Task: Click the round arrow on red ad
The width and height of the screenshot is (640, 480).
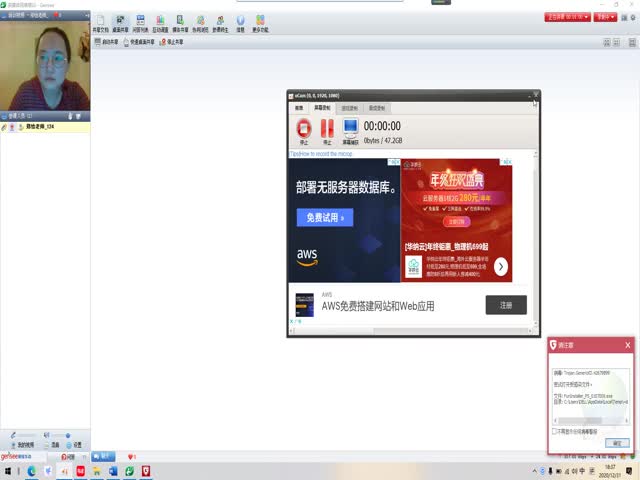Action: click(x=501, y=267)
